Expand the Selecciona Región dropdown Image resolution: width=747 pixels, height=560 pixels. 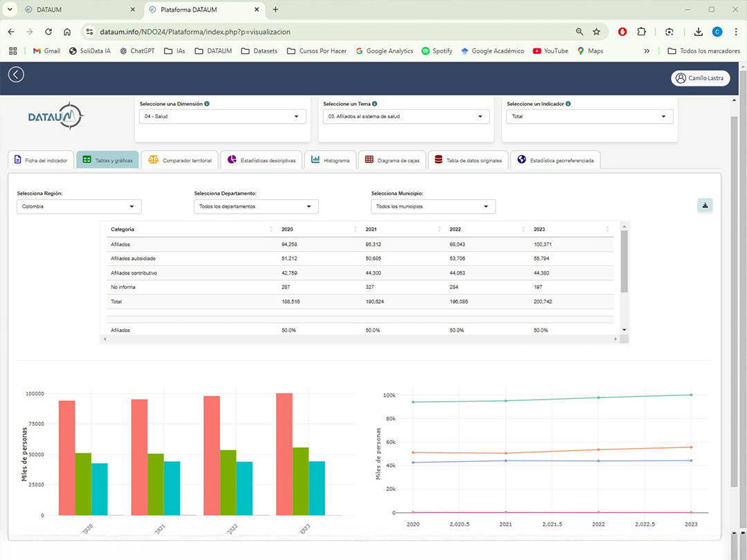(x=79, y=207)
